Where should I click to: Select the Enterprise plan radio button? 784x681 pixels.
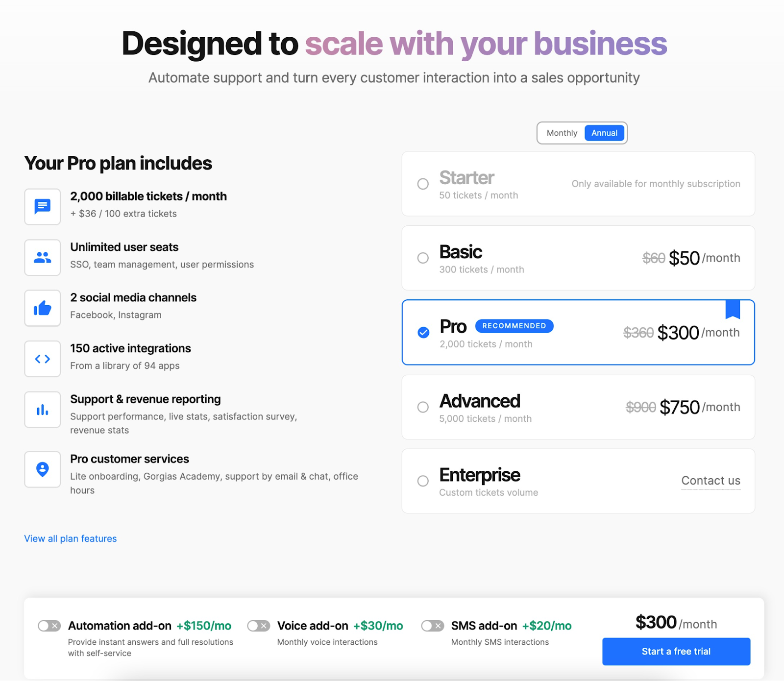pos(423,481)
